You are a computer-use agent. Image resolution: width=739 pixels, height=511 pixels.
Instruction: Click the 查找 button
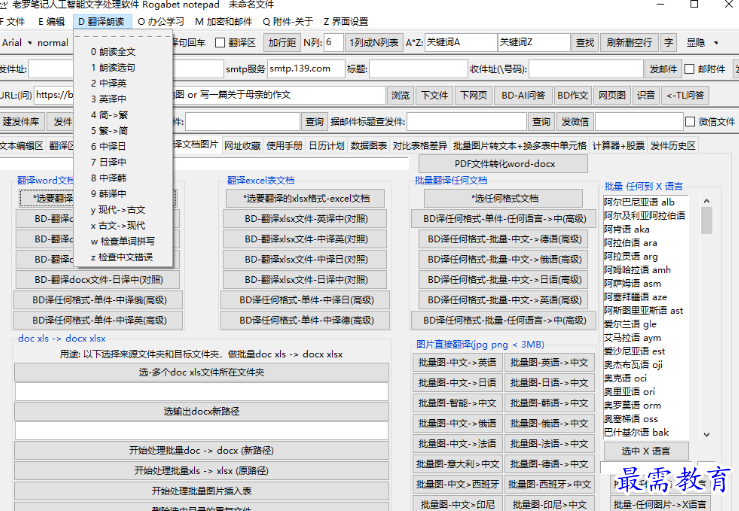coord(585,43)
